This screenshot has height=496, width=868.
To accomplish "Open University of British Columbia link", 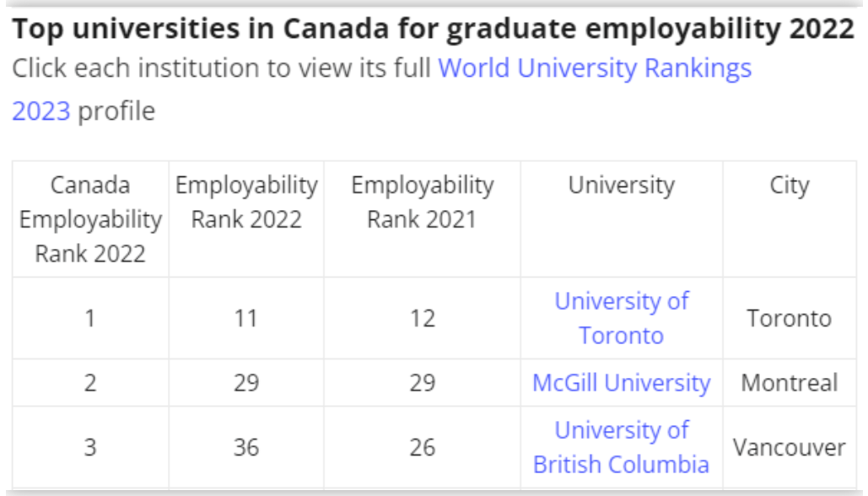I will pos(621,447).
